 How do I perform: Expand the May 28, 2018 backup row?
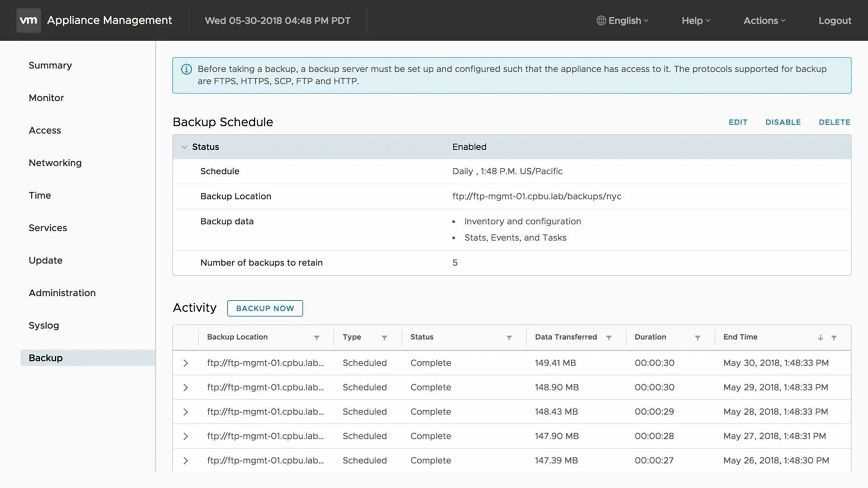point(185,412)
